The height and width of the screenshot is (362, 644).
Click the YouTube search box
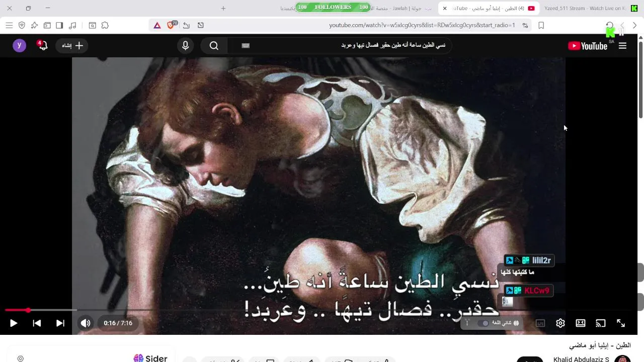(340, 46)
